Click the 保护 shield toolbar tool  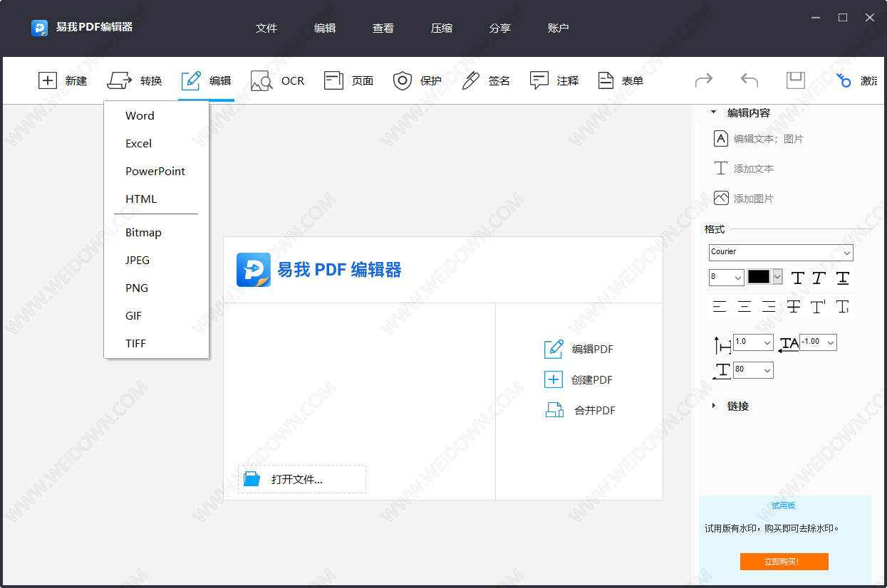coord(403,80)
